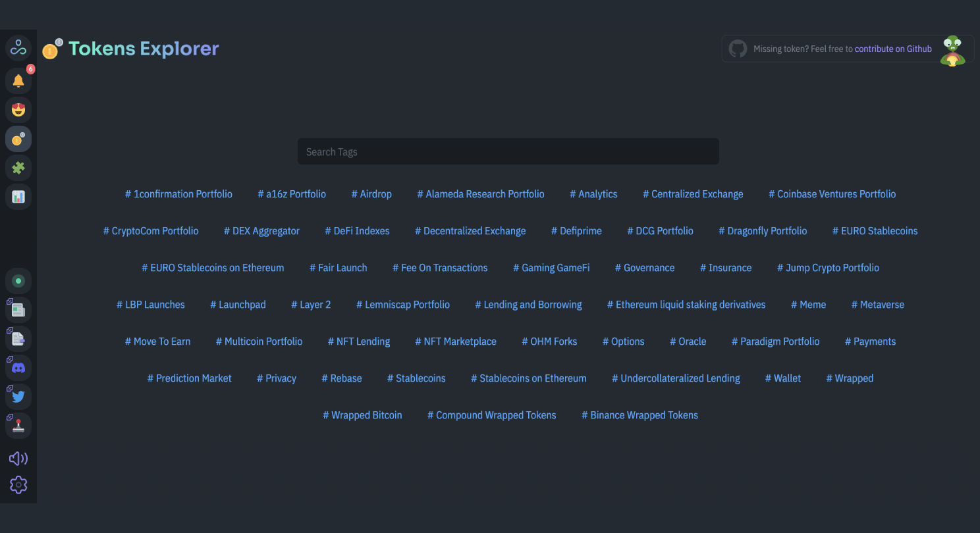The height and width of the screenshot is (533, 980).
Task: Toggle sound with the speaker icon
Action: (x=18, y=459)
